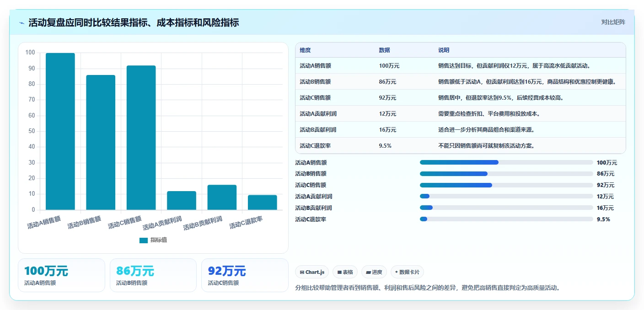Viewport: 644px width, 310px height.
Task: Click the 86万元 stat card
Action: coord(153,275)
